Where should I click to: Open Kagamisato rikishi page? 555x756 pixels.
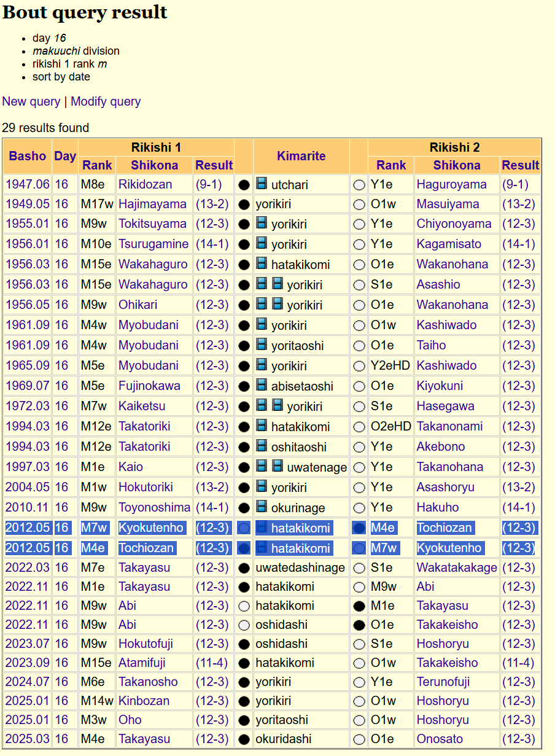(449, 244)
